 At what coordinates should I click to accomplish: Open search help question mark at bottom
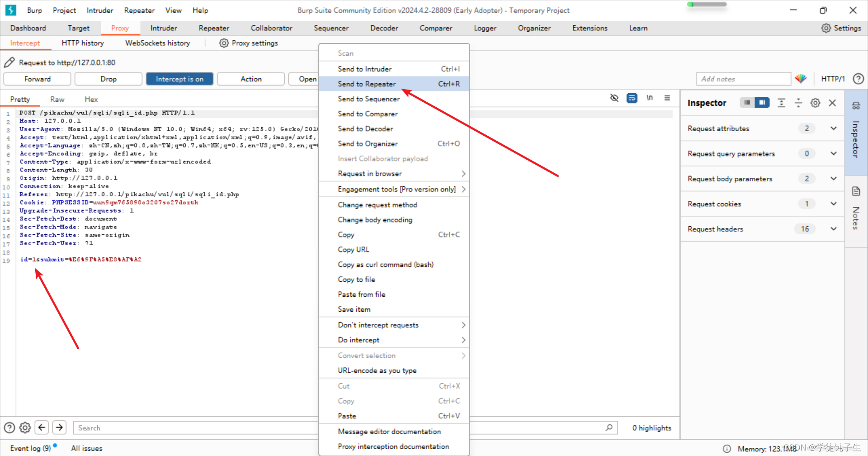[9, 427]
